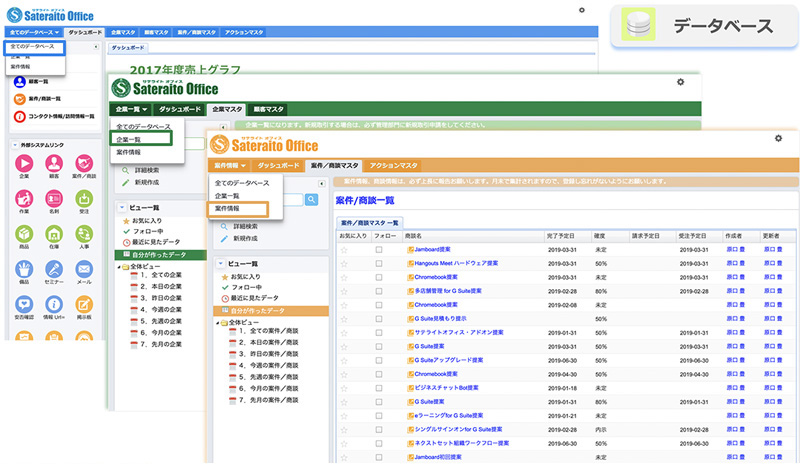Star the Jamboard提案 row as favorite
This screenshot has width=800, height=470.
[x=344, y=250]
